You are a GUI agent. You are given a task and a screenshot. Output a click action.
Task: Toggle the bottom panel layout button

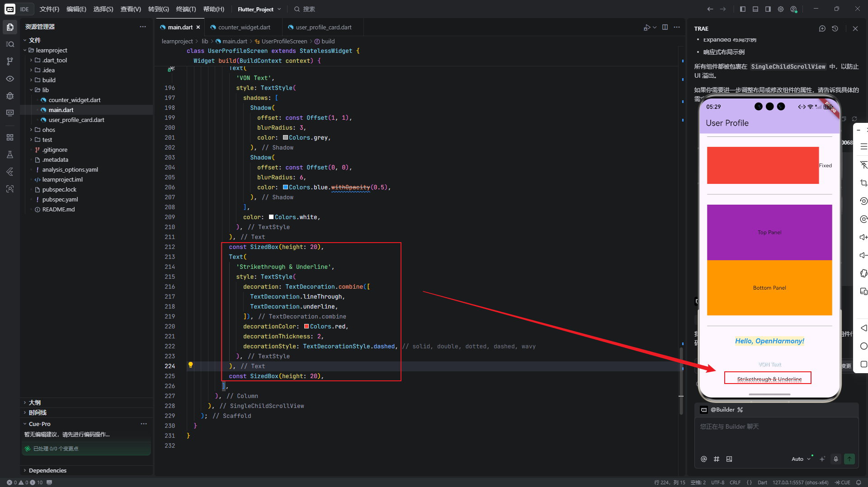(755, 9)
